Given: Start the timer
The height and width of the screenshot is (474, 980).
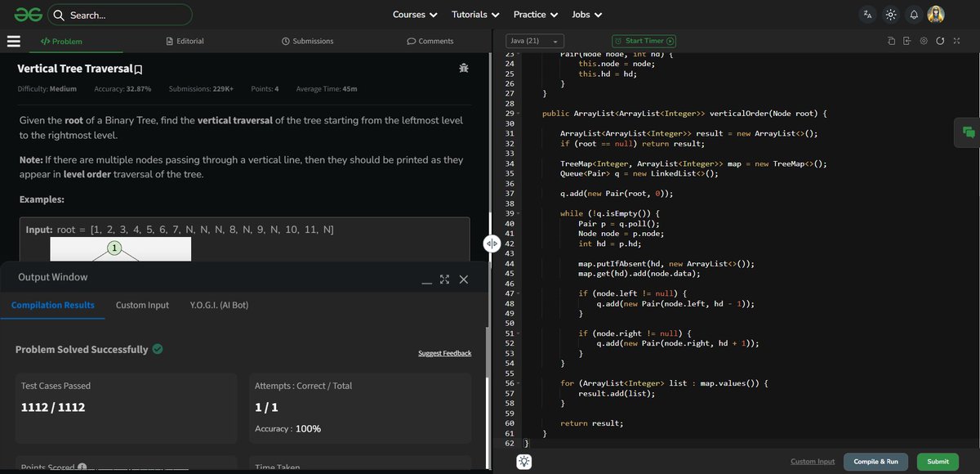Looking at the screenshot, I should (x=644, y=41).
